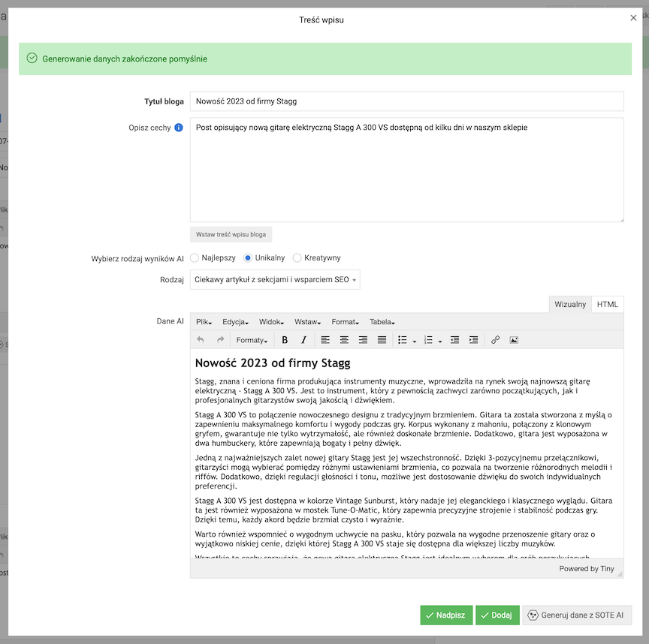Image resolution: width=649 pixels, height=644 pixels.
Task: Expand the bulleted list style options arrow
Action: pos(415,341)
